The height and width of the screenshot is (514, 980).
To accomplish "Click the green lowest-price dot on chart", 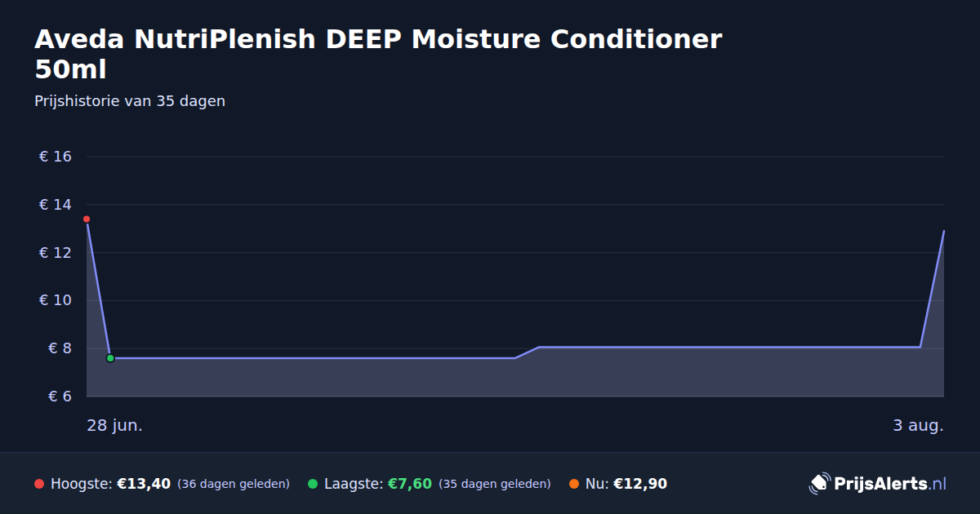I will [x=110, y=358].
